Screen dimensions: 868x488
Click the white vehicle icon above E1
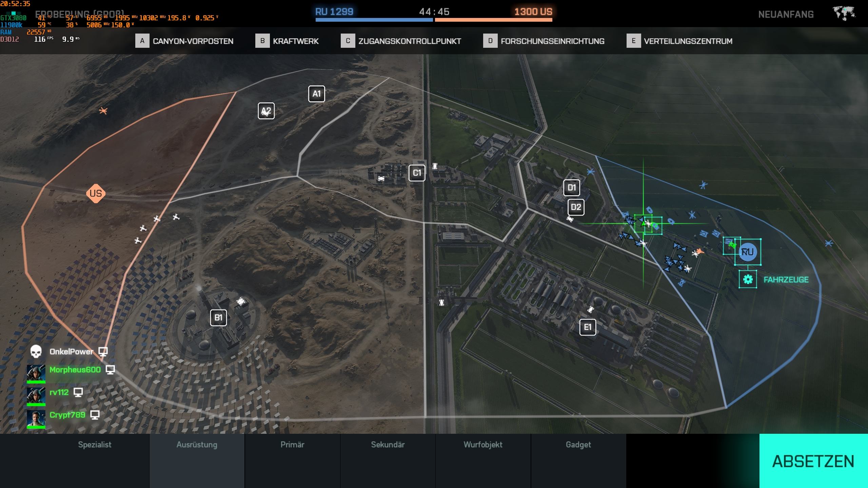591,309
